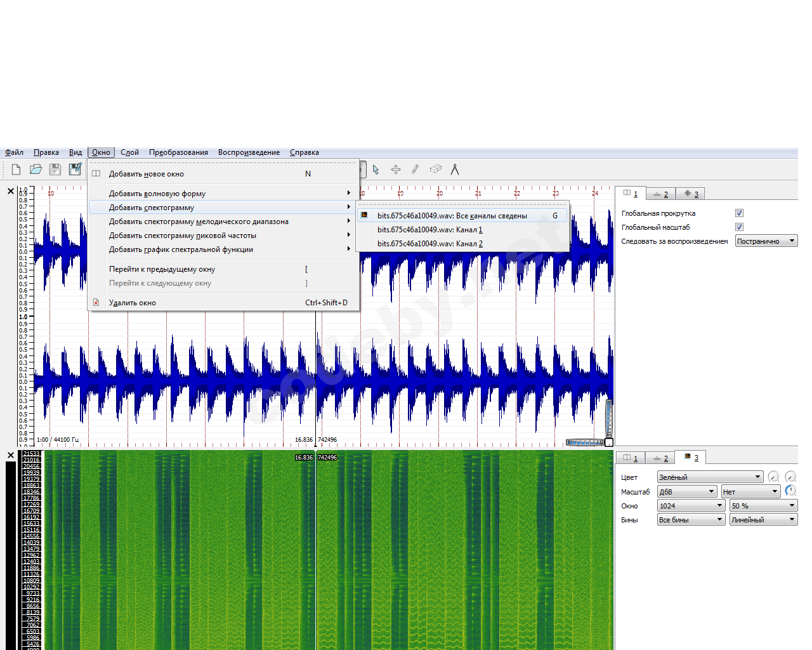Viewport: 812px width, 650px height.
Task: Open the Цвет dropdown showing Зелёный
Action: click(709, 477)
